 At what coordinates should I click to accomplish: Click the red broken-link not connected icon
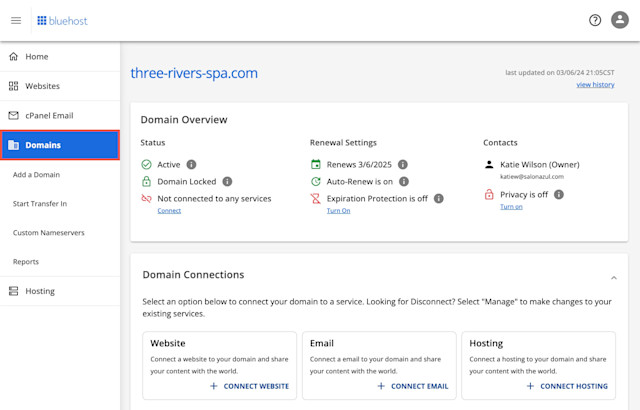click(x=146, y=198)
